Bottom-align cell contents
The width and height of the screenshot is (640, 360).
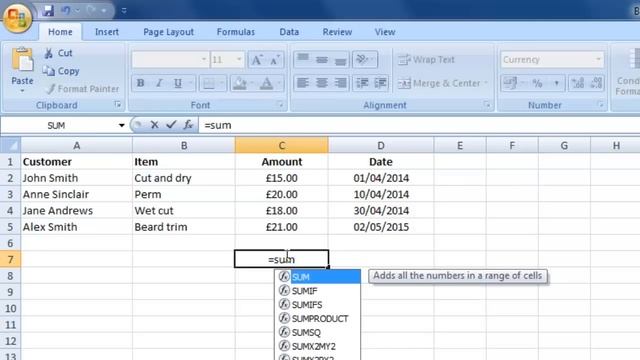tap(340, 60)
